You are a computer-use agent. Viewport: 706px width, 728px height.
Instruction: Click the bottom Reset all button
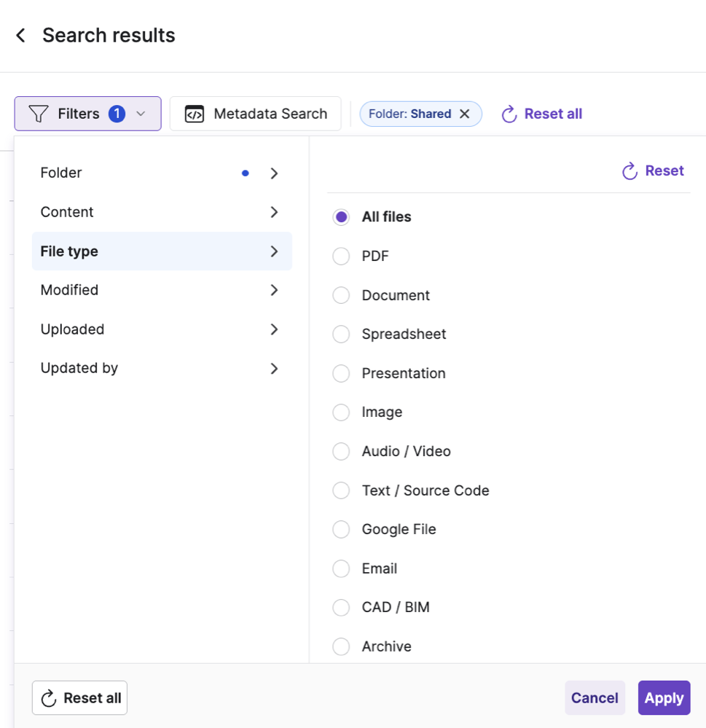point(79,698)
